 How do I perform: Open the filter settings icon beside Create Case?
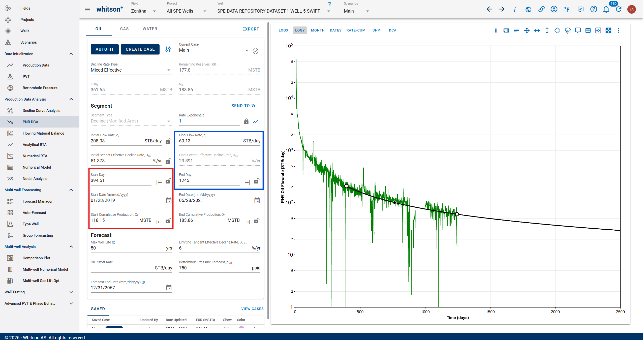168,49
